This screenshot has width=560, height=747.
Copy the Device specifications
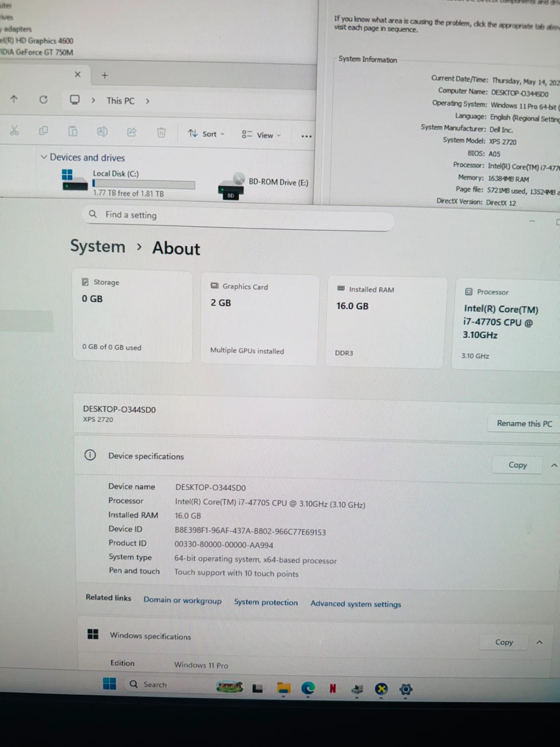517,465
